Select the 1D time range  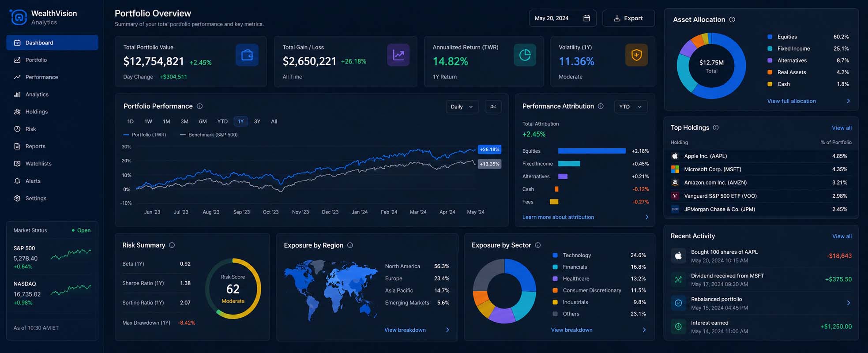click(130, 121)
